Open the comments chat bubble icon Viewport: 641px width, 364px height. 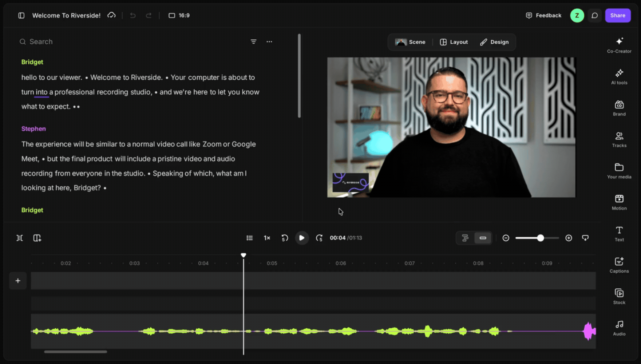pos(595,15)
